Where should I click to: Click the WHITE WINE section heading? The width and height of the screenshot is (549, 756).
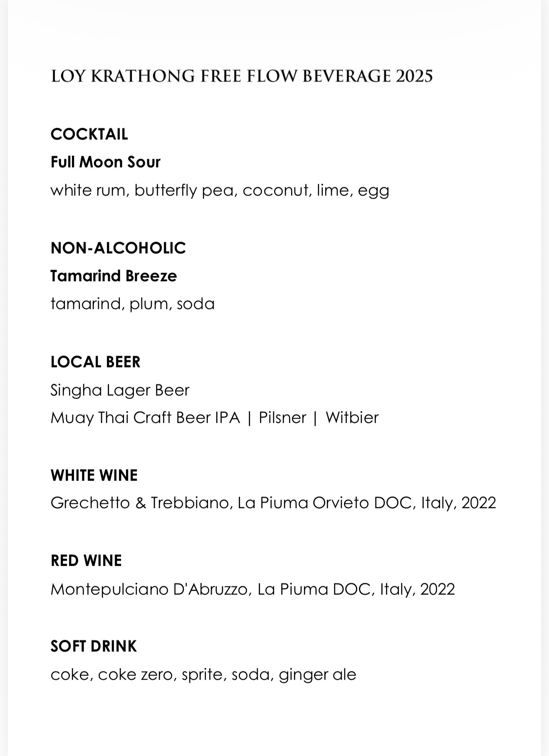(x=94, y=475)
